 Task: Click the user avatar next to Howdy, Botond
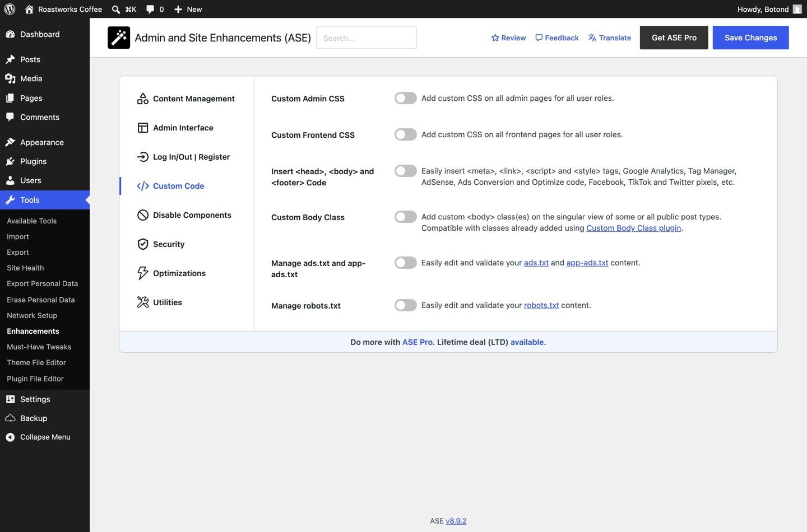coord(797,9)
